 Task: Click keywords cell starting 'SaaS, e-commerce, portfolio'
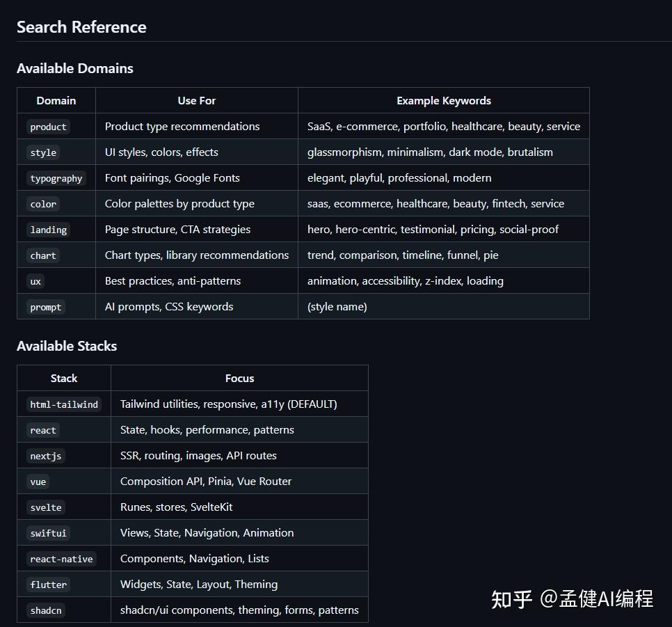click(x=444, y=126)
